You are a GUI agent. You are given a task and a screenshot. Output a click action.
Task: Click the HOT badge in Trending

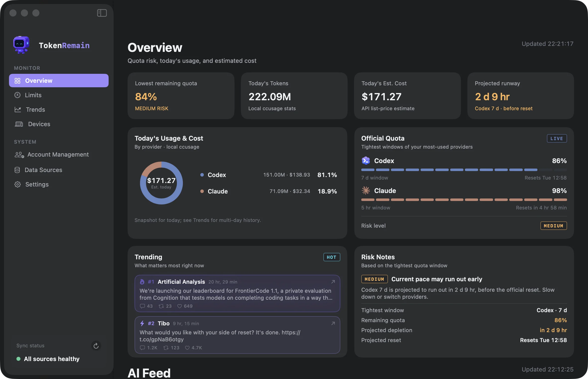coord(332,257)
